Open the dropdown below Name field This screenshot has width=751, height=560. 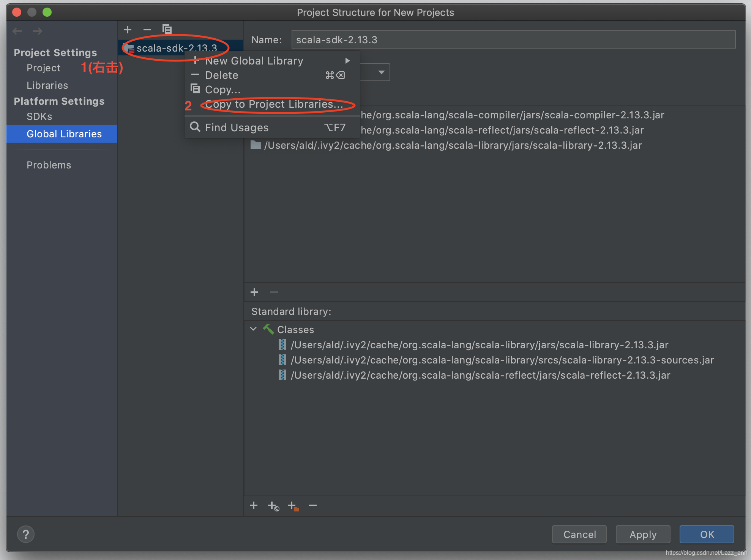tap(381, 72)
